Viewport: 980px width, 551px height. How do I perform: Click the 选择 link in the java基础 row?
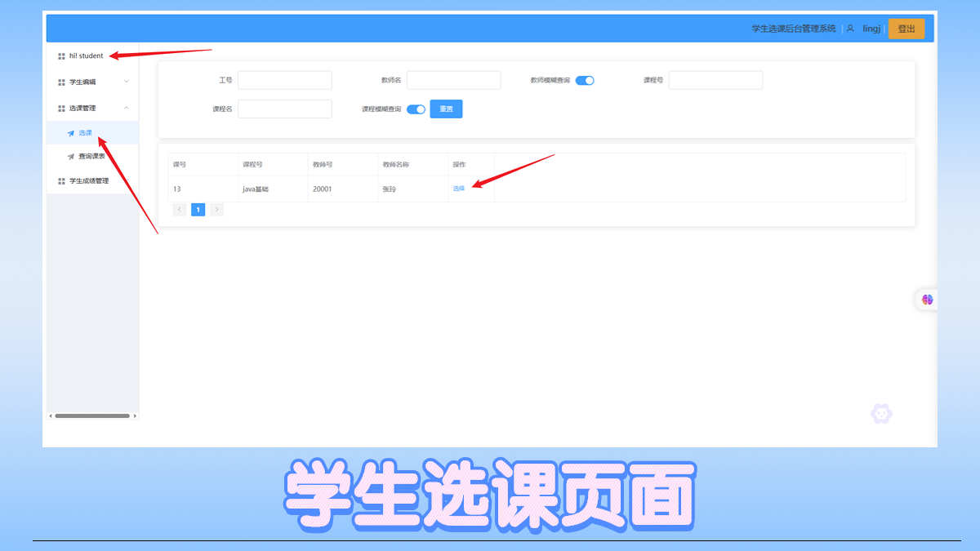click(x=459, y=189)
